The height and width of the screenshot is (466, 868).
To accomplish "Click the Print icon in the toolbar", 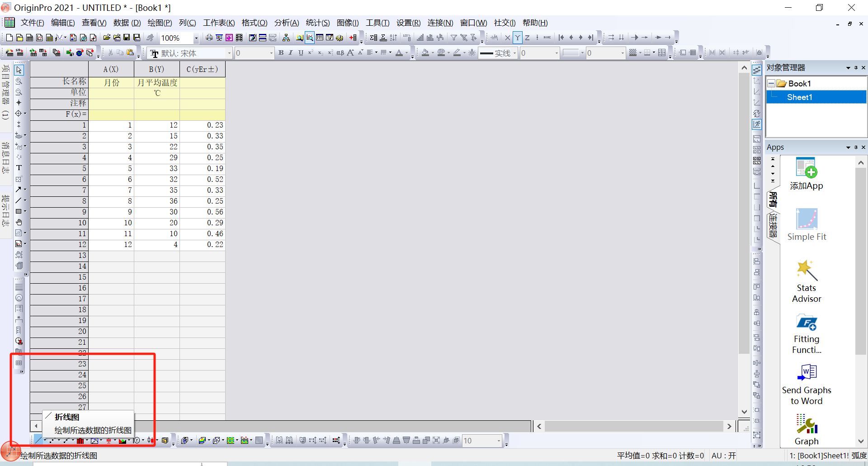I will 209,38.
